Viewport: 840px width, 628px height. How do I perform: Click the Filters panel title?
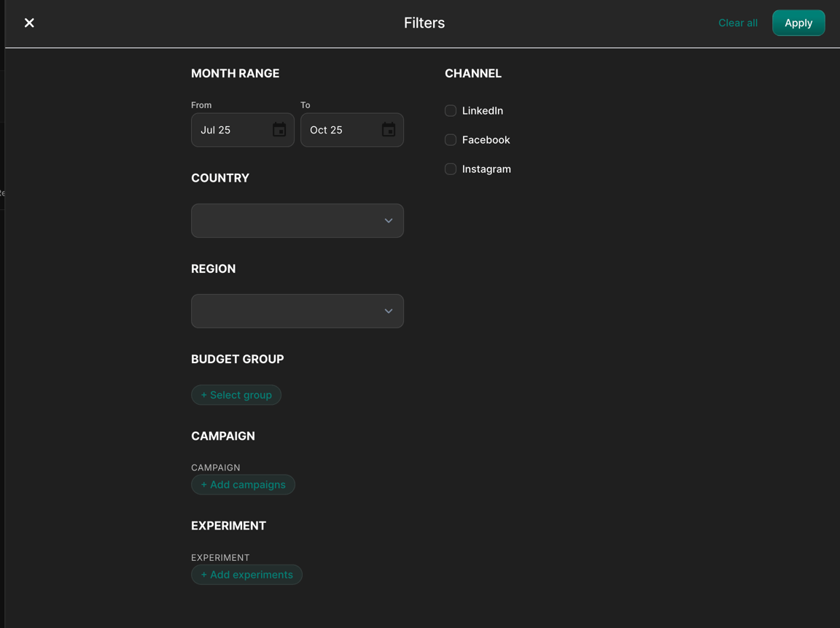(x=424, y=23)
